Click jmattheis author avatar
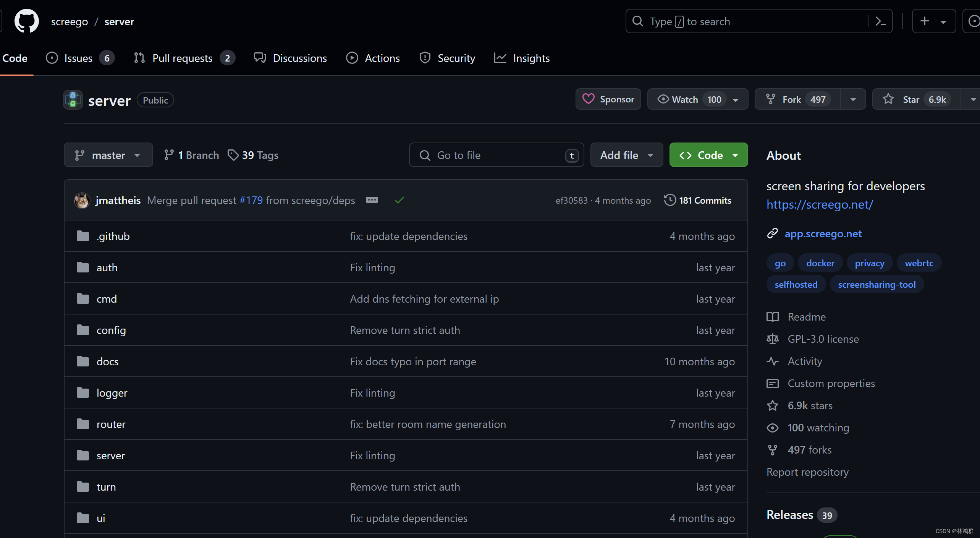The height and width of the screenshot is (538, 980). (x=82, y=200)
